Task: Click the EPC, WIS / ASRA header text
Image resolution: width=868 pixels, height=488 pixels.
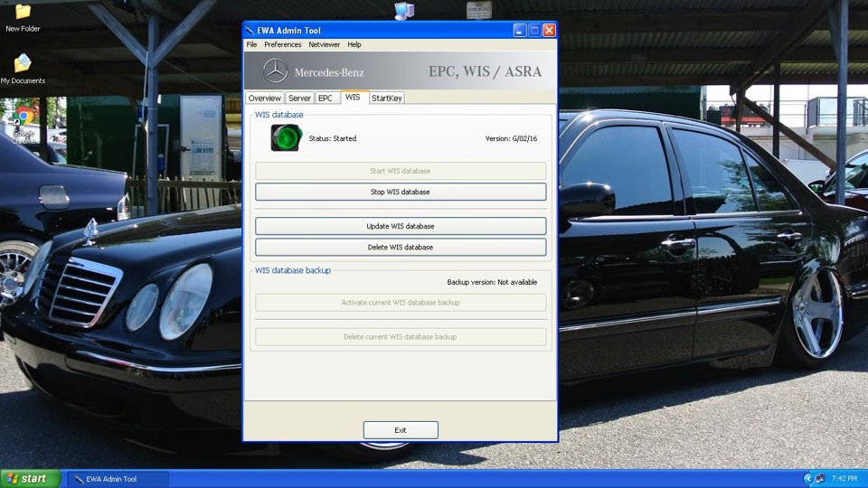Action: tap(485, 71)
